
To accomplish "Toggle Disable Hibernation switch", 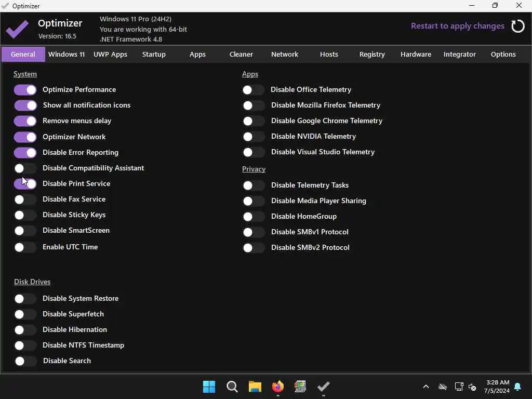I will click(25, 330).
